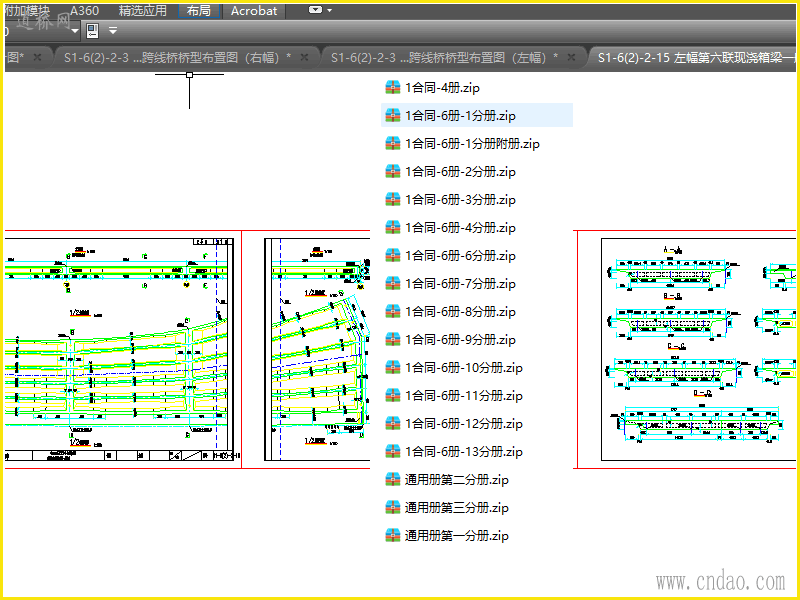Viewport: 800px width, 600px height.
Task: Click the ribbon minimize toggle icon after Acrobat
Action: (316, 10)
